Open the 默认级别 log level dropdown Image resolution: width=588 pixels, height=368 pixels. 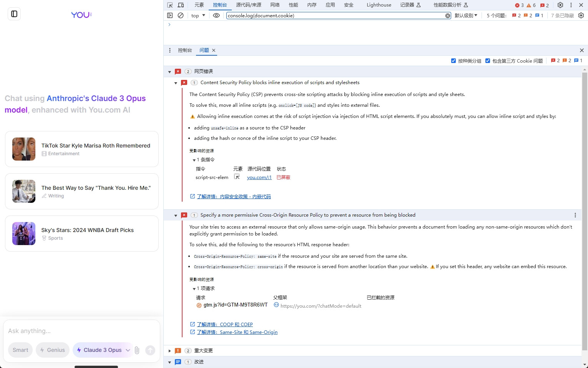(x=466, y=15)
